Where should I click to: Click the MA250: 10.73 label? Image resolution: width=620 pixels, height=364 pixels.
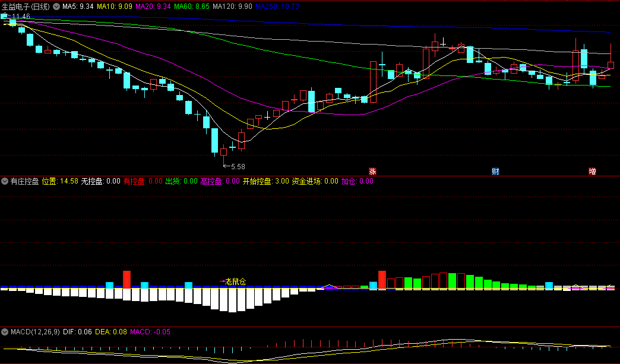point(277,7)
